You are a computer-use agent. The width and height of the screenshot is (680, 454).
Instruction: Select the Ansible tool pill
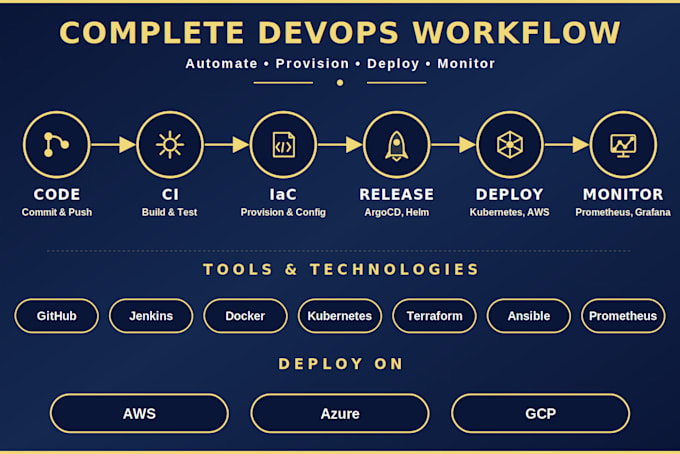pyautogui.click(x=529, y=316)
